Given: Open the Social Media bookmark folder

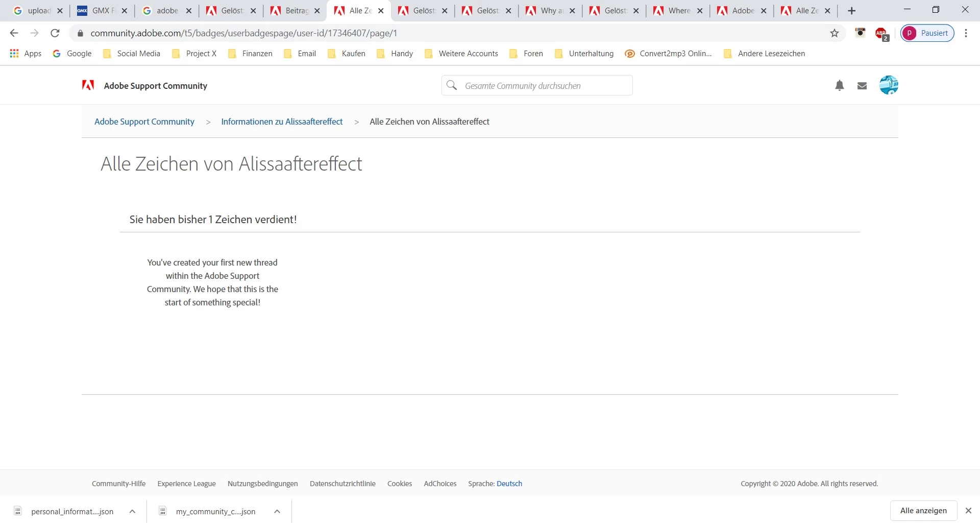Looking at the screenshot, I should coord(132,54).
